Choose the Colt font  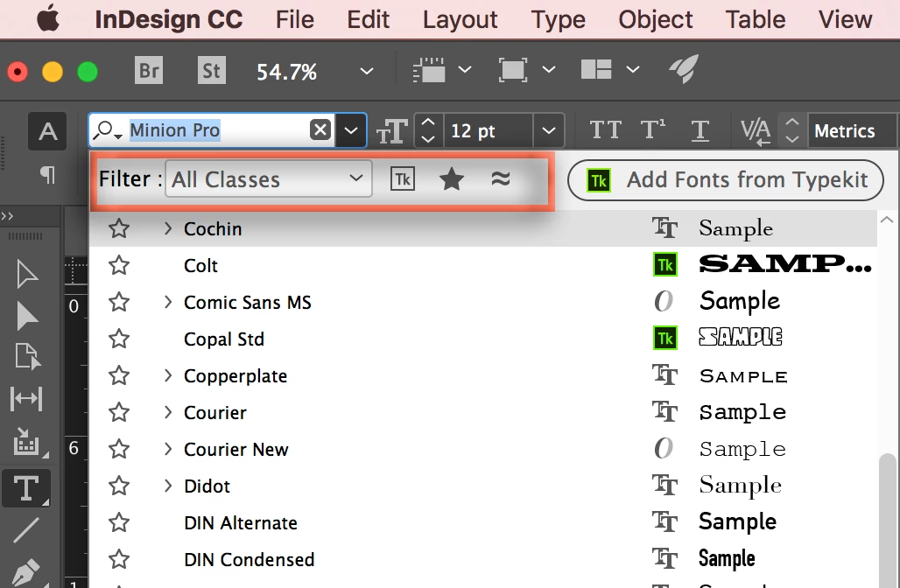pyautogui.click(x=200, y=265)
